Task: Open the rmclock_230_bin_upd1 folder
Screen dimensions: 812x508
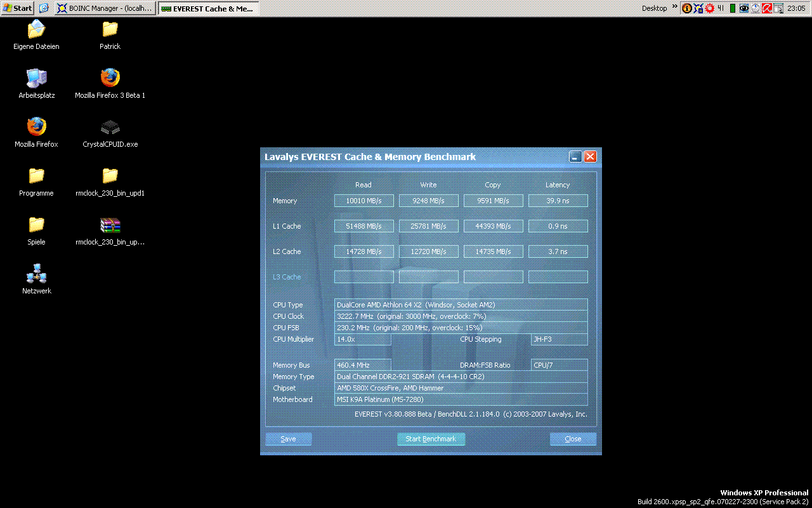Action: point(110,176)
